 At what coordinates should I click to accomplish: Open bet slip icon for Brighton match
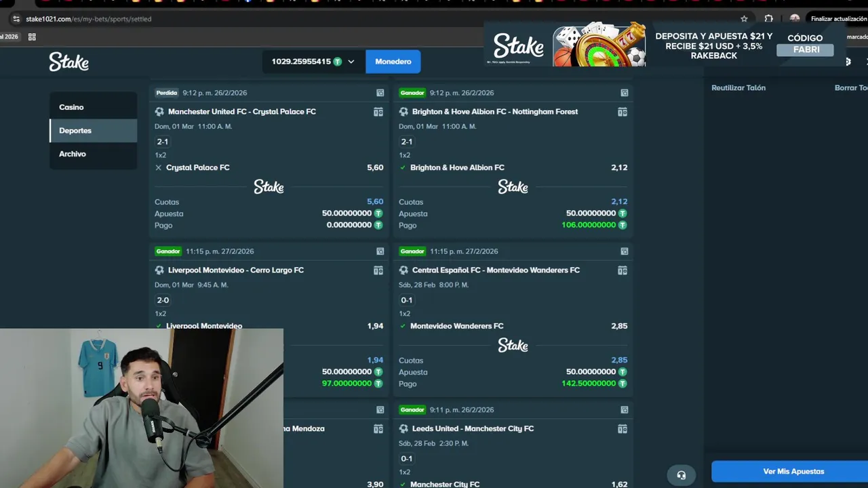coord(624,93)
